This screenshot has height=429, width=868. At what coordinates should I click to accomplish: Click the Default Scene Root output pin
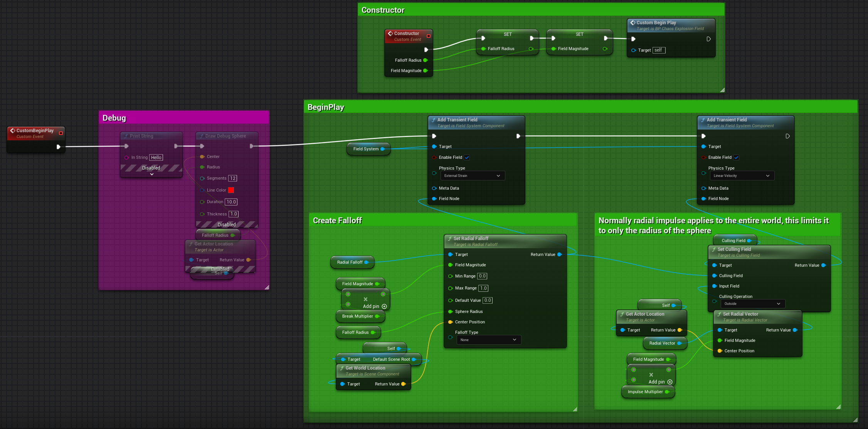(x=414, y=359)
